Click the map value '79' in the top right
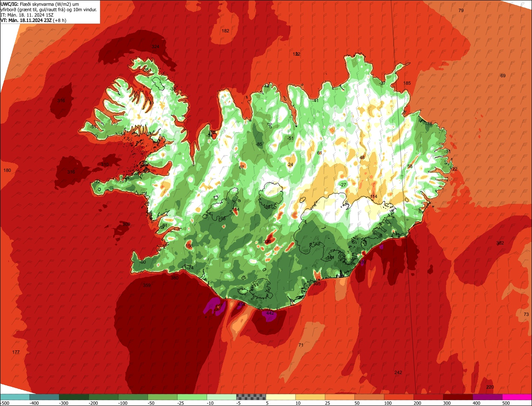 461,10
